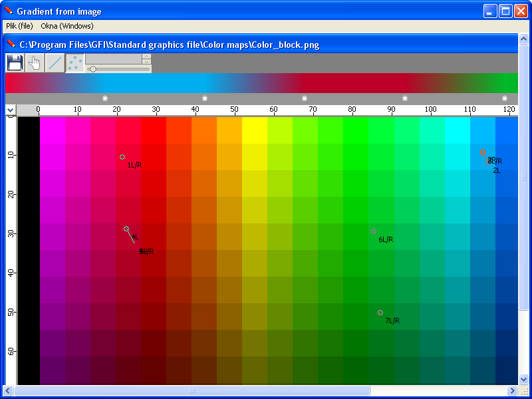This screenshot has height=399, width=532.
Task: Click the Color_block.png document title bar
Action: click(x=261, y=45)
